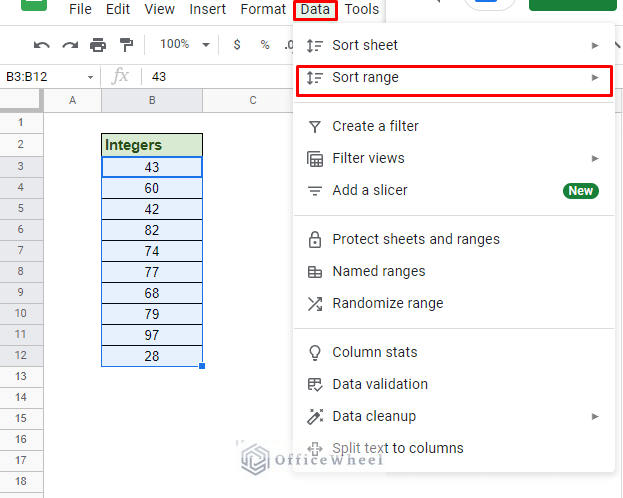Viewport: 623px width, 498px height.
Task: Choose Data cleanup
Action: pos(454,417)
